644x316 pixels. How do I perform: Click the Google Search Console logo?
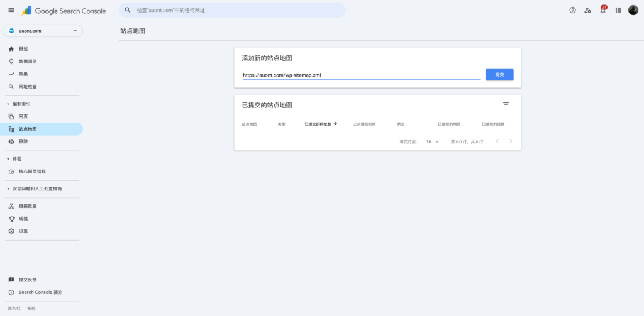(64, 11)
